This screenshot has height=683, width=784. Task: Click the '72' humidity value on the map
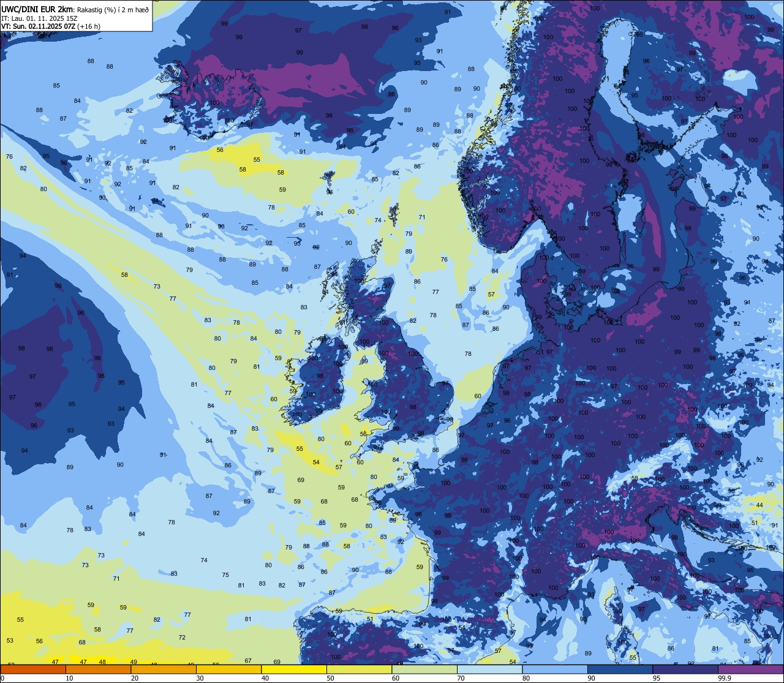182,638
